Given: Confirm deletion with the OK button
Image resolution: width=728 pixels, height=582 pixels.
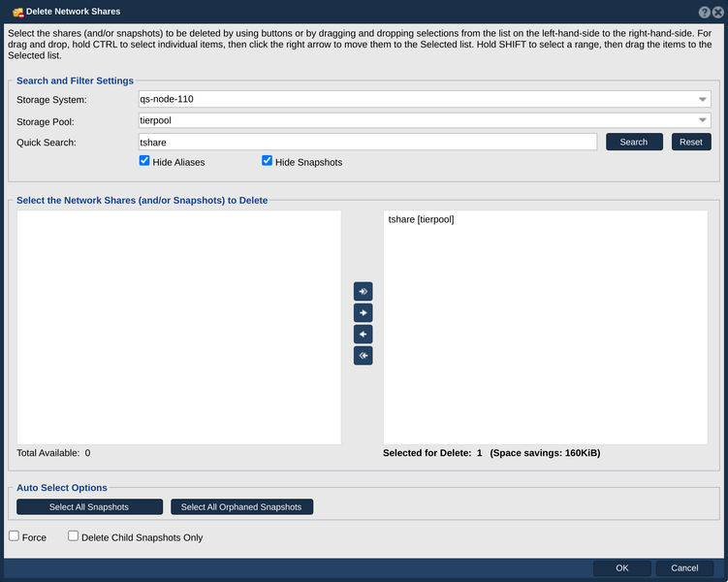Looking at the screenshot, I should 621,568.
